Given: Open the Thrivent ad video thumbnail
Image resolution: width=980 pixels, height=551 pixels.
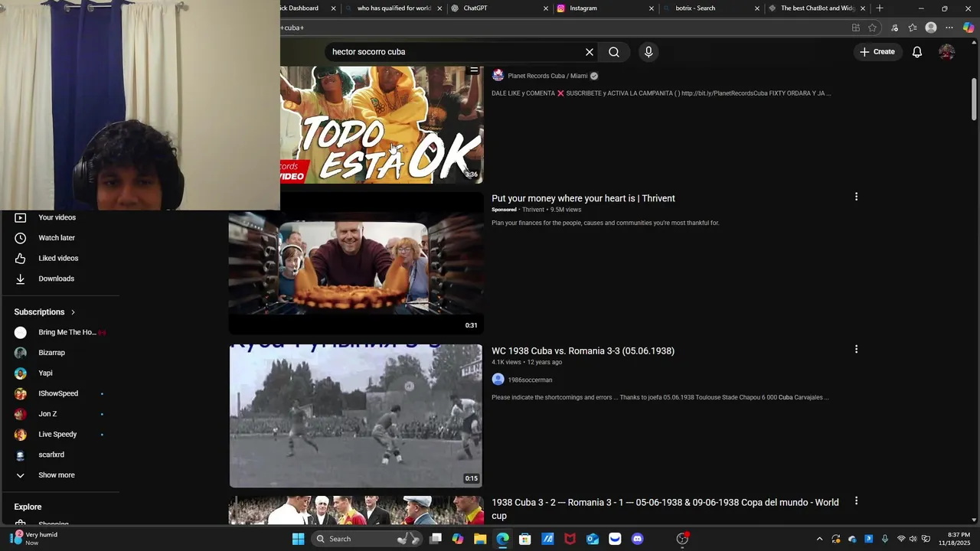Looking at the screenshot, I should tap(356, 263).
